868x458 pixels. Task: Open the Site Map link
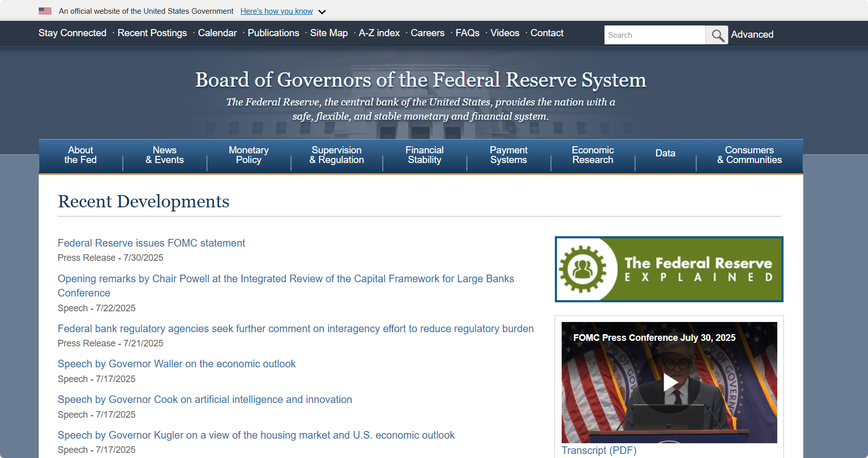pos(329,33)
